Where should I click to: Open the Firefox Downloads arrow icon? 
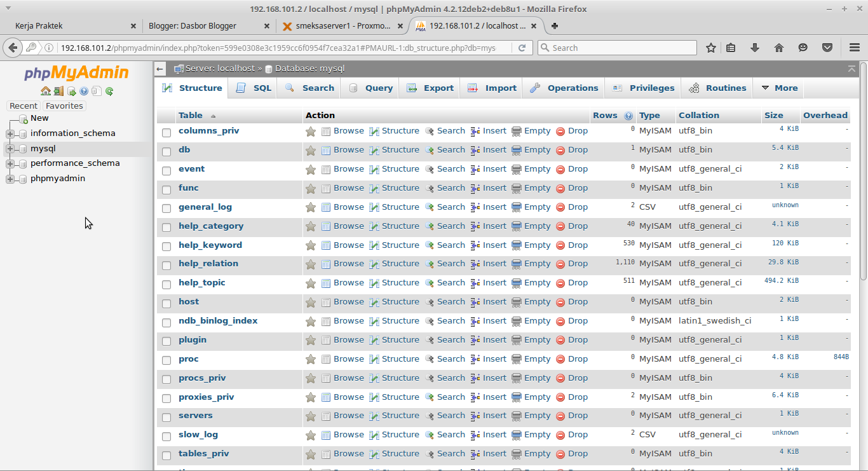(x=755, y=48)
